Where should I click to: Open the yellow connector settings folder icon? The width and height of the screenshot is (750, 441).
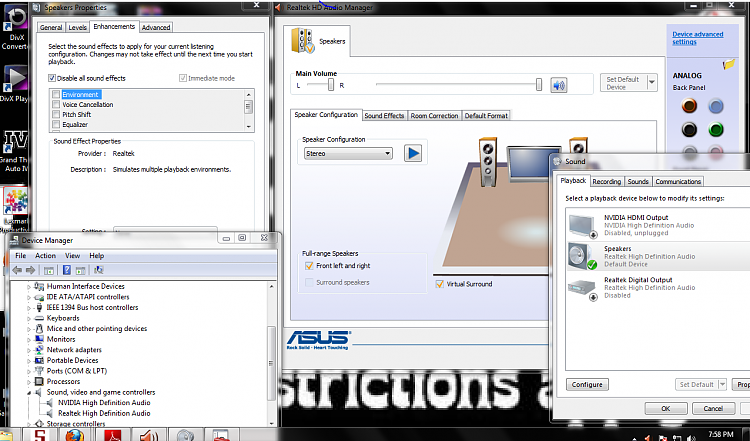[x=728, y=64]
